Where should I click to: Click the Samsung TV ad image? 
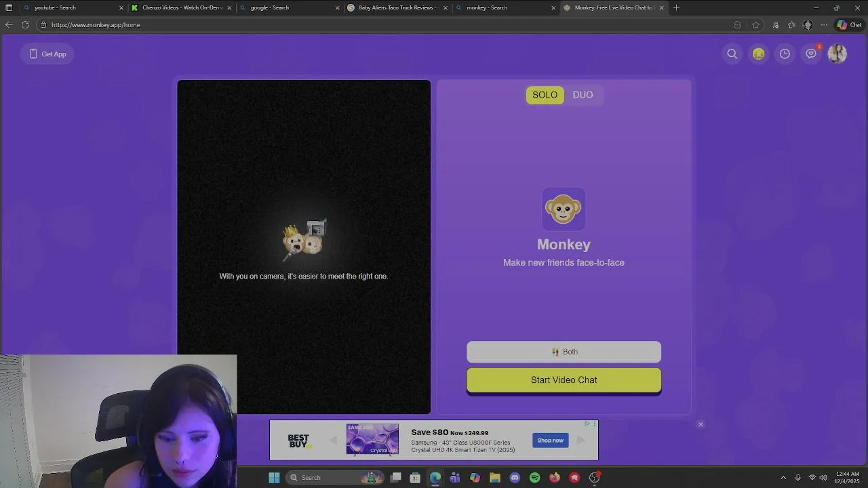click(x=372, y=439)
